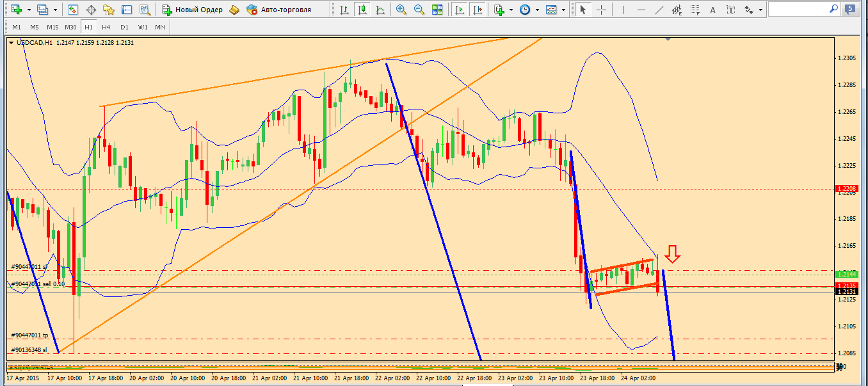The image size is (868, 386).
Task: Click the #90136348 sl order label
Action: click(29, 350)
